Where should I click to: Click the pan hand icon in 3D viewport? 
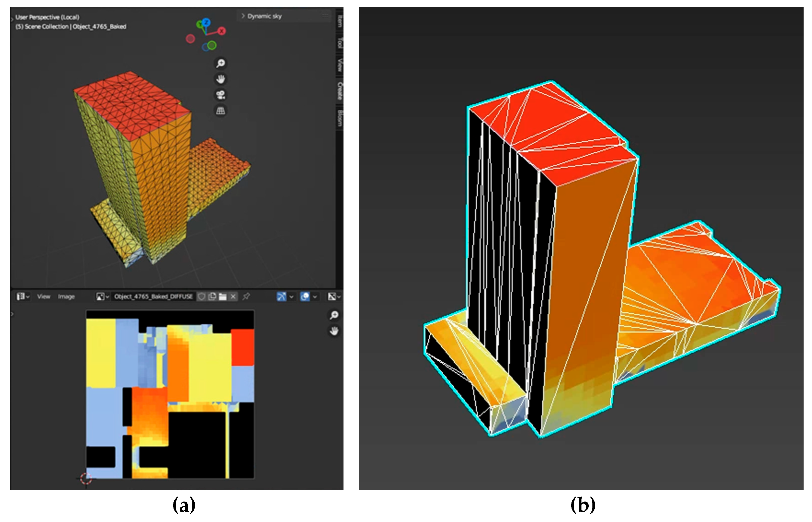[221, 79]
